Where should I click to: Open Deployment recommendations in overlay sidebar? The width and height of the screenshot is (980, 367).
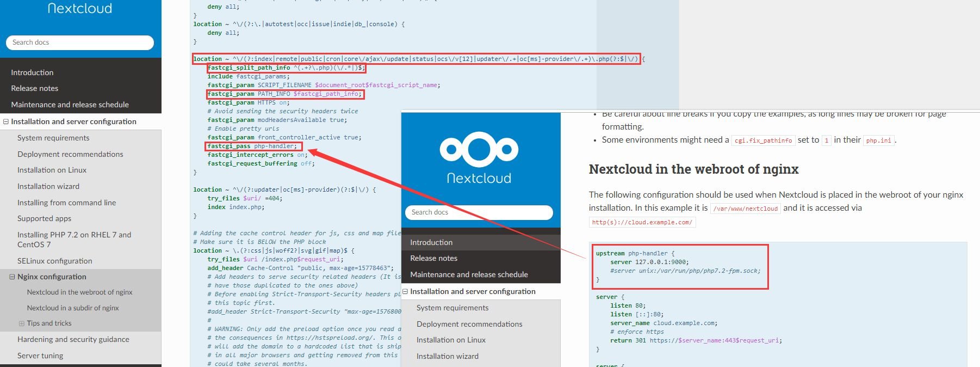469,324
